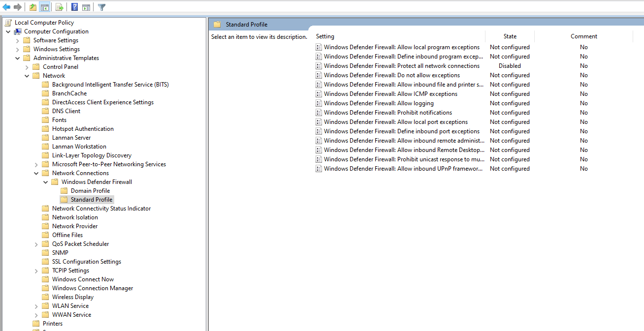
Task: Click the Filter funnel toolbar icon
Action: point(101,7)
